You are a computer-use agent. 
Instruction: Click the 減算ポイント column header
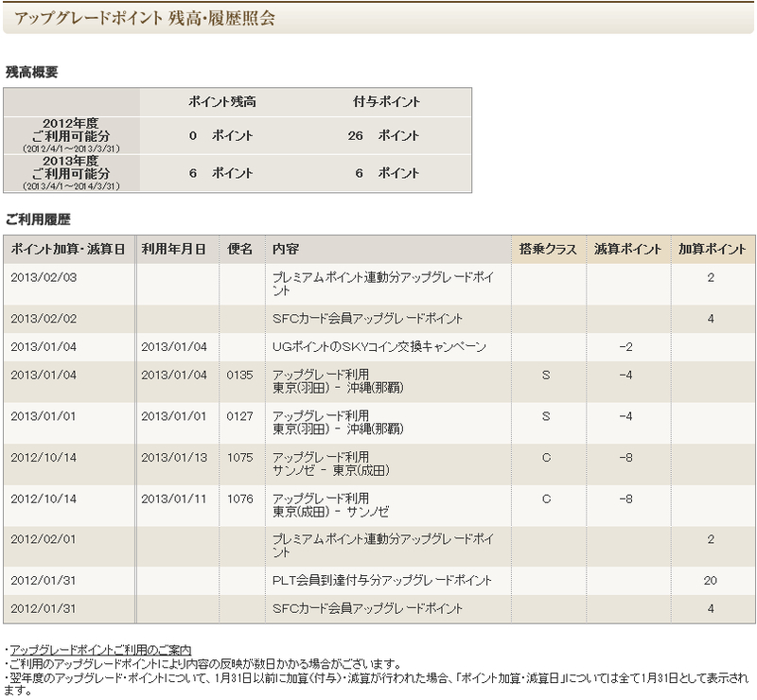[x=627, y=249]
